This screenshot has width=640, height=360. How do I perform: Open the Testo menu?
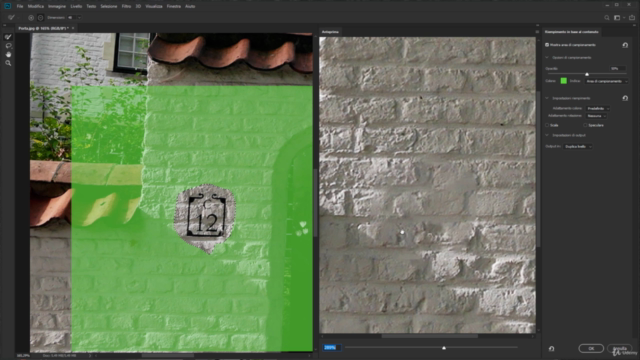pyautogui.click(x=91, y=7)
